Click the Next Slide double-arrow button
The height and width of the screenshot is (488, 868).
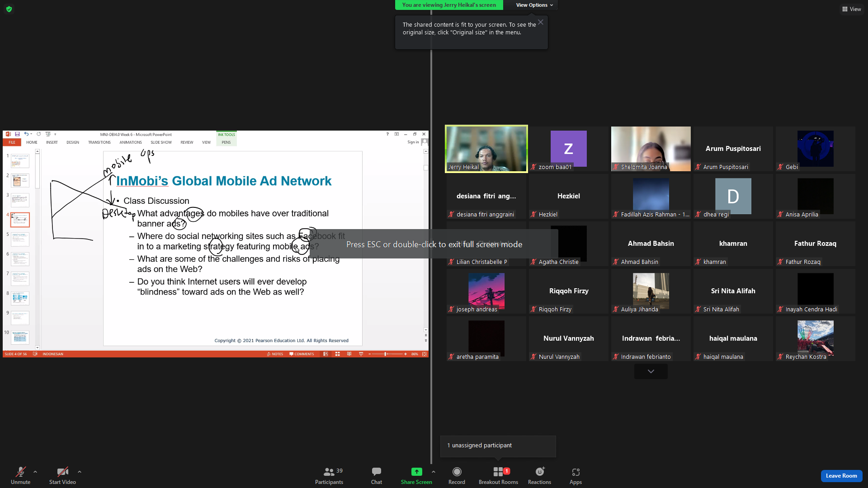pos(426,341)
